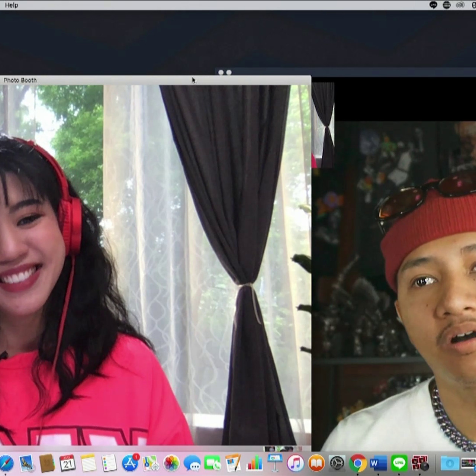Click the first gray dot on background window
476x476 pixels.
pyautogui.click(x=221, y=73)
